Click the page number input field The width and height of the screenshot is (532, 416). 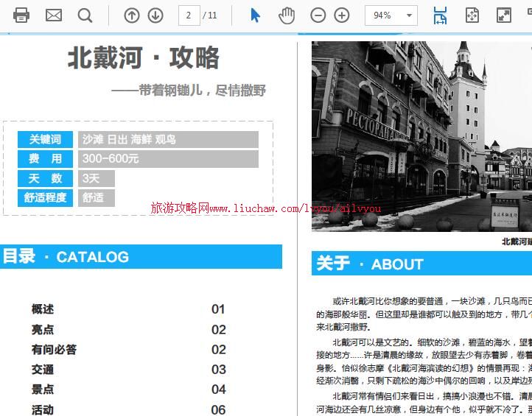coord(189,15)
